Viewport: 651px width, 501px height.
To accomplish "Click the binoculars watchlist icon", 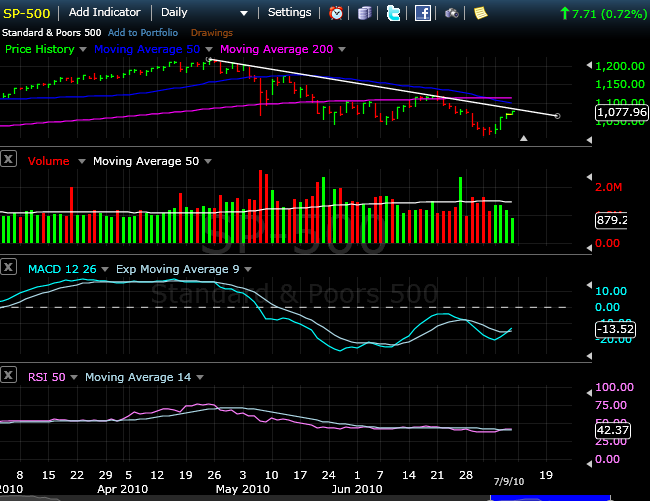I will [x=452, y=13].
